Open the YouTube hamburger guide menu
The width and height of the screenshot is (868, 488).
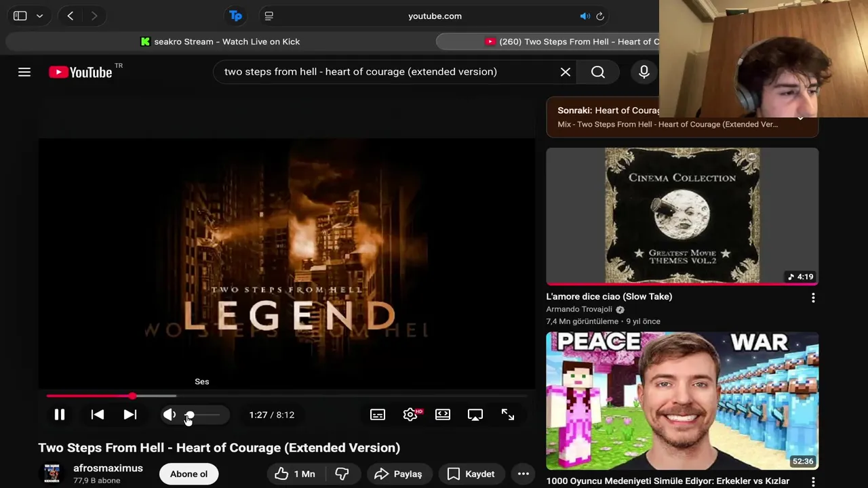[x=24, y=72]
